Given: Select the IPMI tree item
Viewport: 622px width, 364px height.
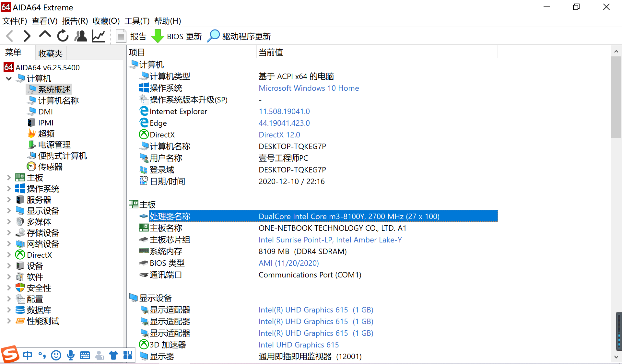Looking at the screenshot, I should tap(40, 123).
